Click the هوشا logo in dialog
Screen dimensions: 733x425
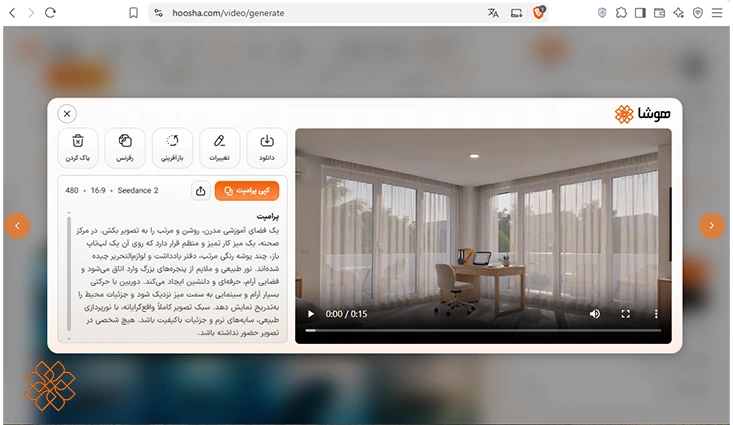click(642, 114)
